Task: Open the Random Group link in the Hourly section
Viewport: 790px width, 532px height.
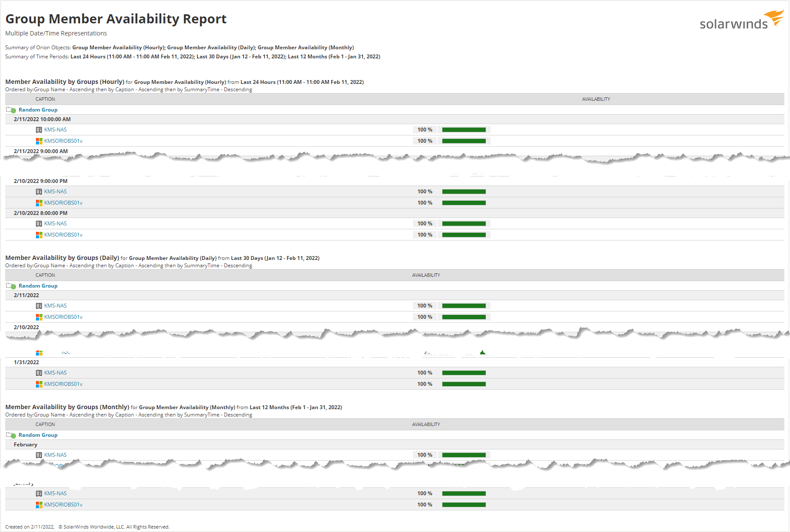Action: (x=38, y=110)
